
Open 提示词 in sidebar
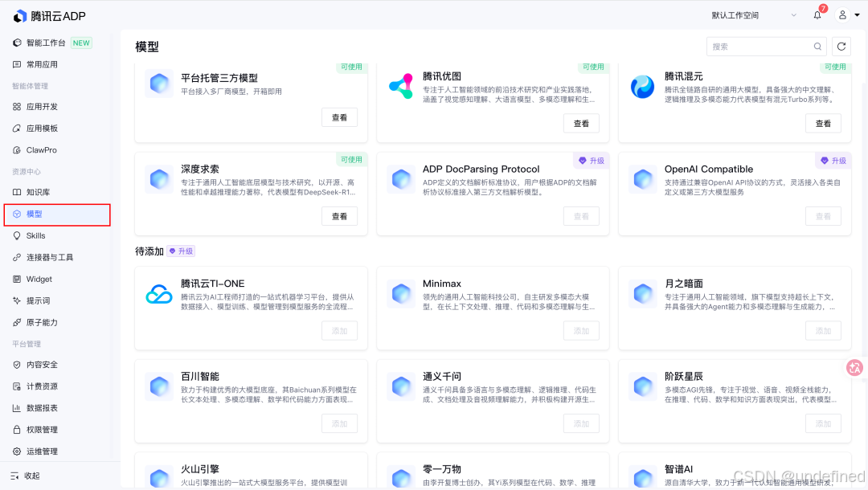57,300
